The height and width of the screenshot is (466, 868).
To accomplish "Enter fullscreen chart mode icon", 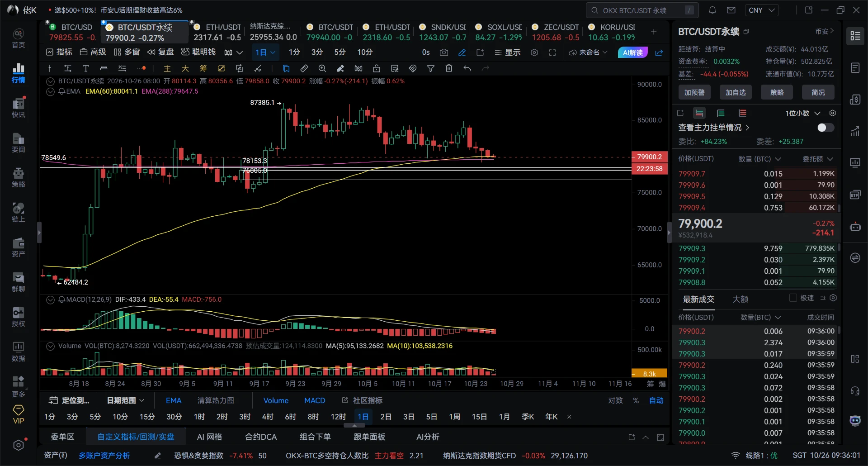I will pos(552,52).
